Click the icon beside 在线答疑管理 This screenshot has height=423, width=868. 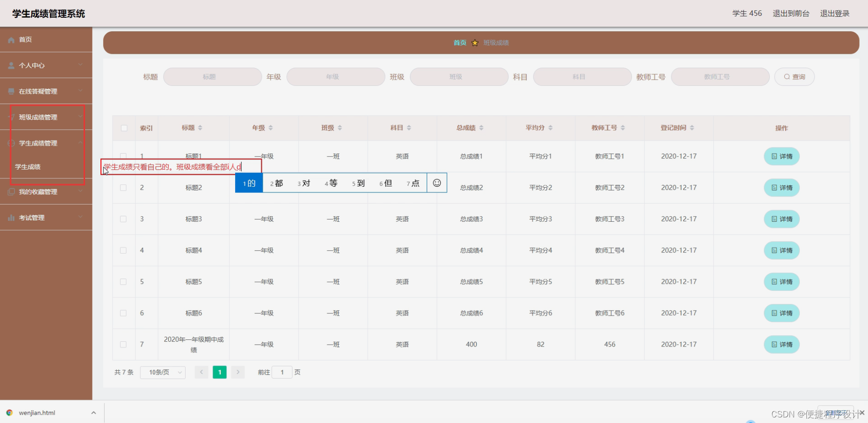11,92
